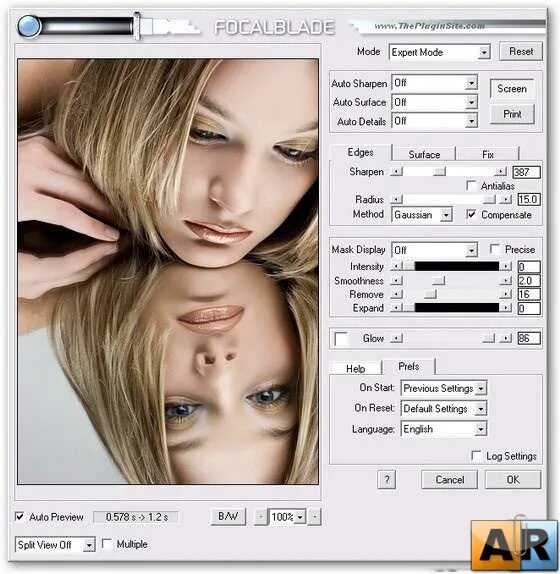Open the Language dropdown showing English
Viewport: 560px width, 574px height.
coord(444,429)
